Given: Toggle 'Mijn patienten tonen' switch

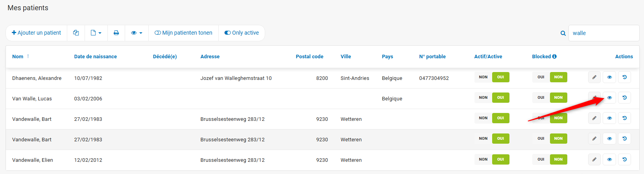Looking at the screenshot, I should click(x=183, y=33).
